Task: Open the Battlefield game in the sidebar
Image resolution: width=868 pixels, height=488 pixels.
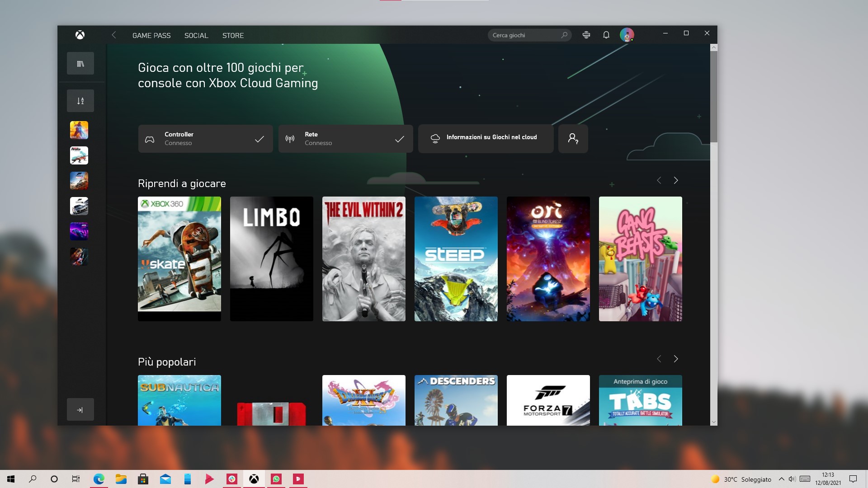Action: (x=79, y=130)
